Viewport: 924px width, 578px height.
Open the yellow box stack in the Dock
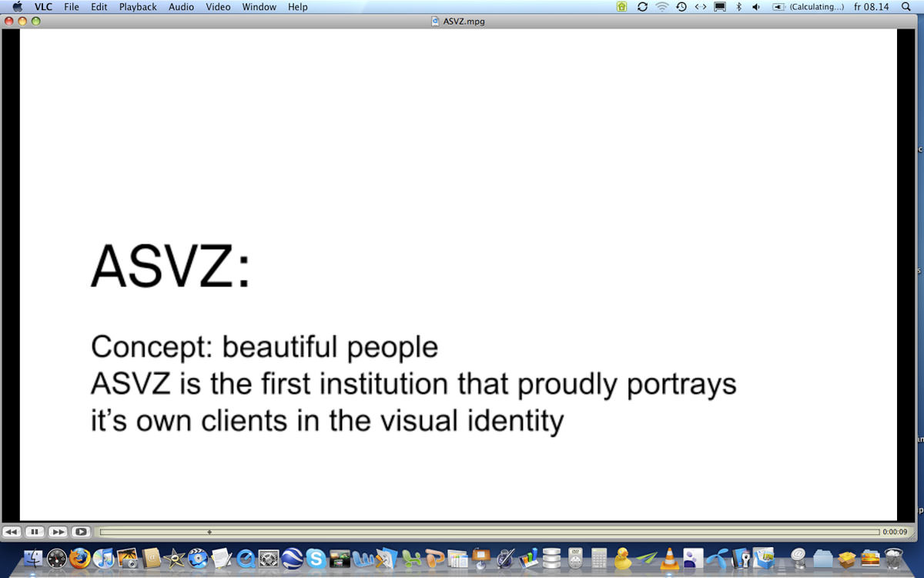click(846, 558)
